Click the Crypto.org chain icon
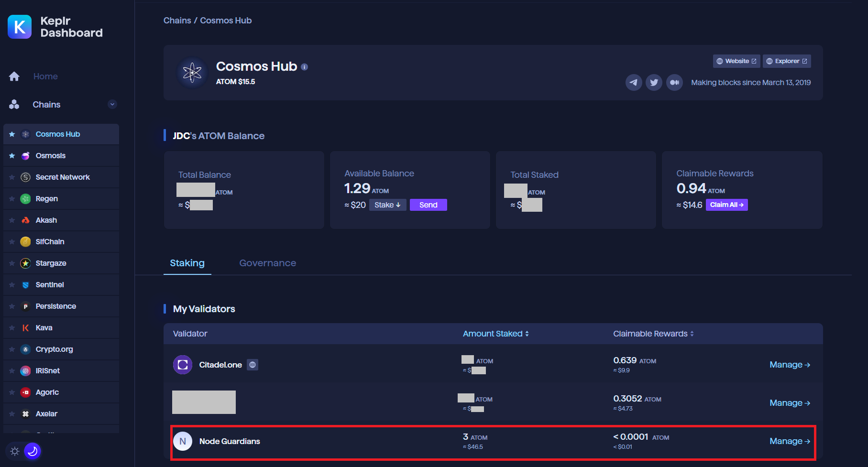This screenshot has width=868, height=467. point(26,349)
